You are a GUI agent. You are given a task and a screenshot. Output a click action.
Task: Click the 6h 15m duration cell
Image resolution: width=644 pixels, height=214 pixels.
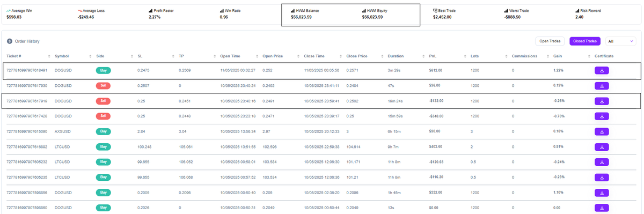point(394,131)
